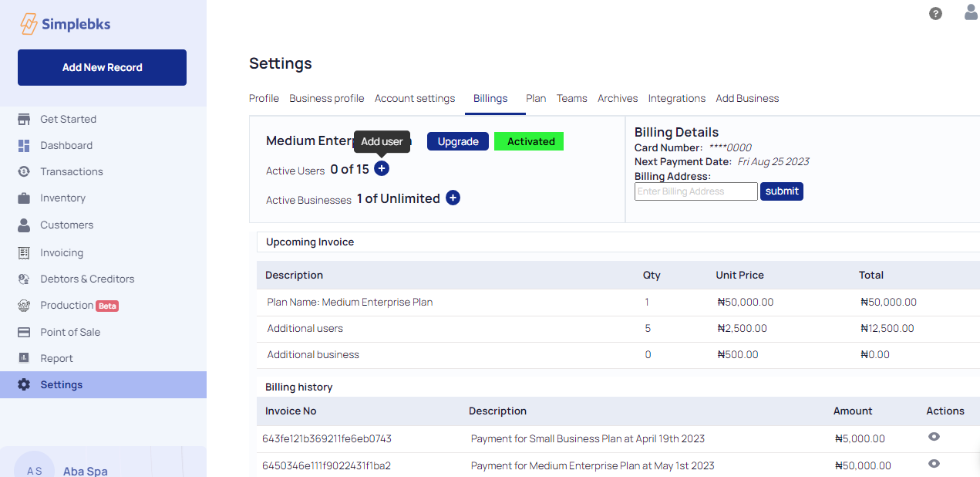The image size is (980, 477).
Task: Select the Business profile tab
Action: click(x=326, y=98)
